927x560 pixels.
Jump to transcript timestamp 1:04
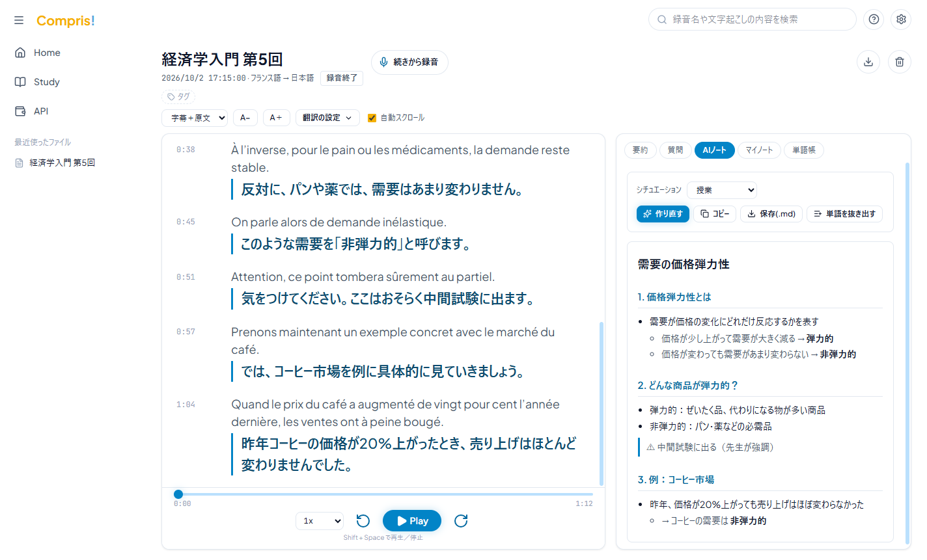(186, 405)
